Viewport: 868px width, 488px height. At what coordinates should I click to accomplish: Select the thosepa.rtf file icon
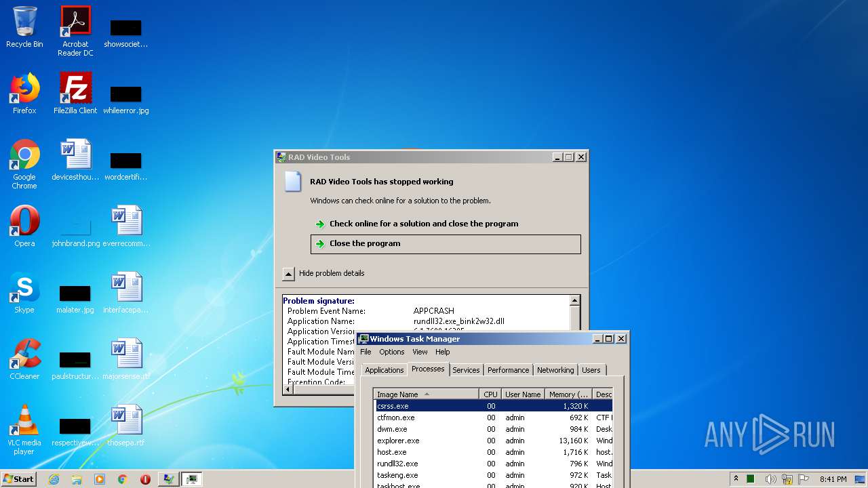[126, 426]
